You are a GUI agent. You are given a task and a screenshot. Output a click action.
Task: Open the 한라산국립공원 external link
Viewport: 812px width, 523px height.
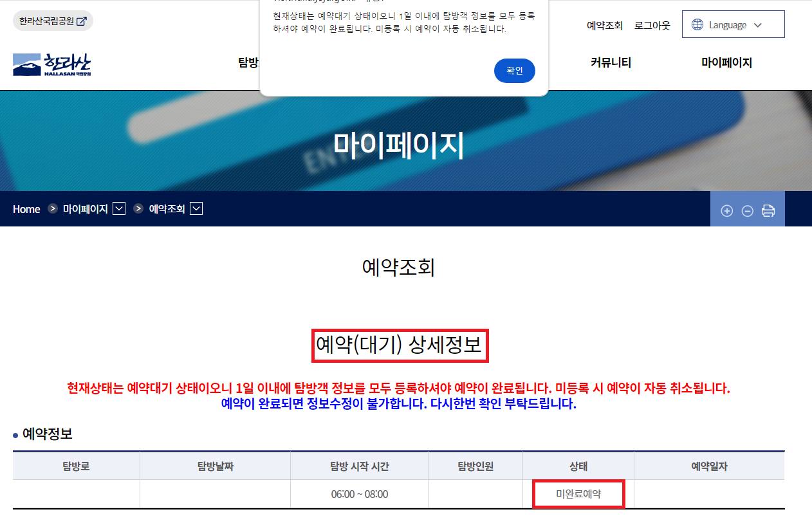pyautogui.click(x=53, y=21)
